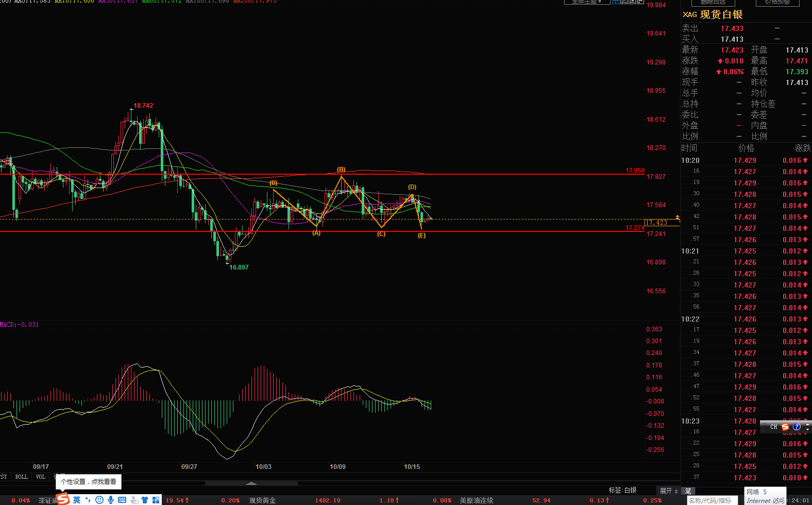Screen dimensions: 812x505
Task: Click the 1482.19 gold price in ticker
Action: pyautogui.click(x=328, y=500)
